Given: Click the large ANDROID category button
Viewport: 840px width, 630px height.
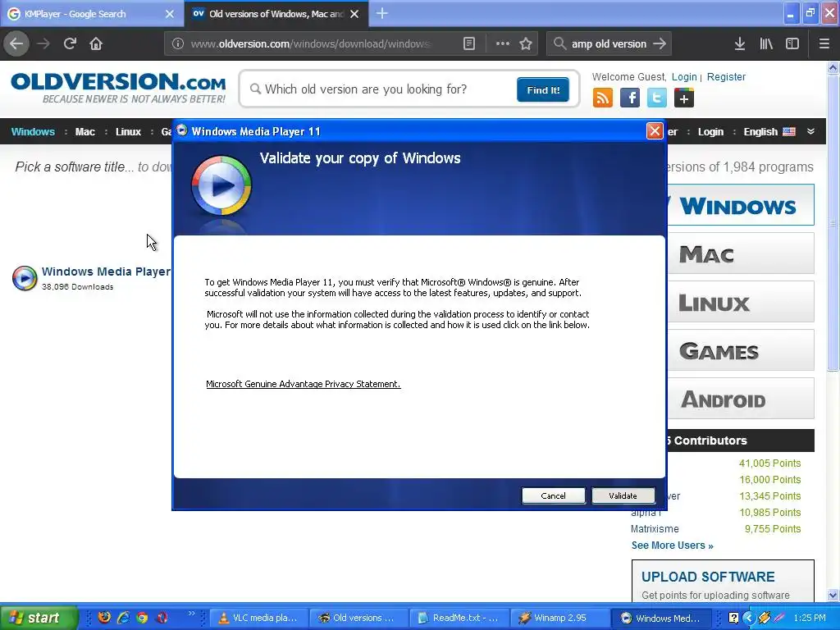Looking at the screenshot, I should coord(741,399).
